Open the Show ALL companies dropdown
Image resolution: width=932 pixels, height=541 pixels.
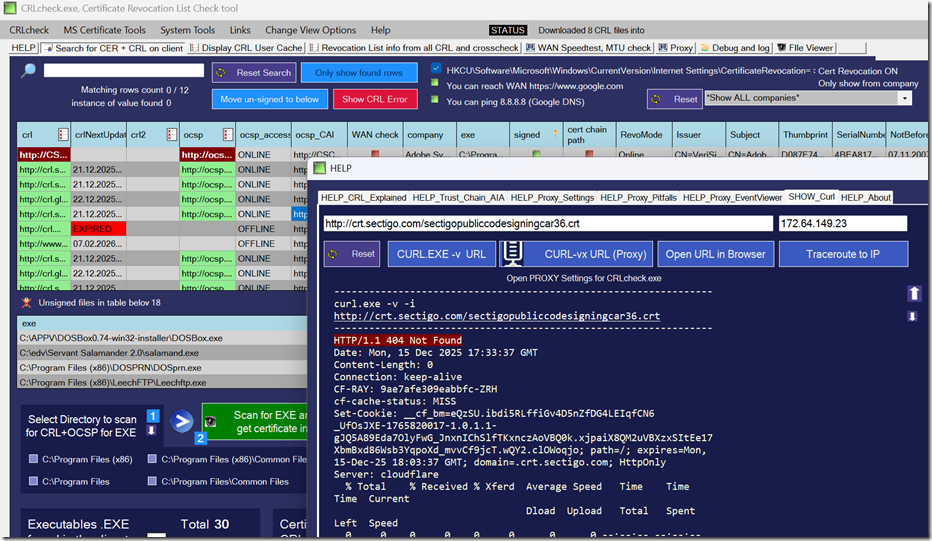(x=904, y=98)
